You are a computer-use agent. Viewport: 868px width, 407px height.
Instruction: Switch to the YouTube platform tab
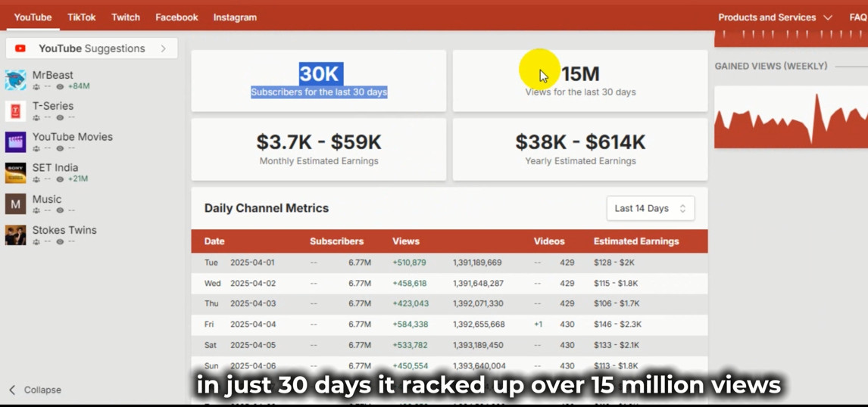(x=33, y=17)
